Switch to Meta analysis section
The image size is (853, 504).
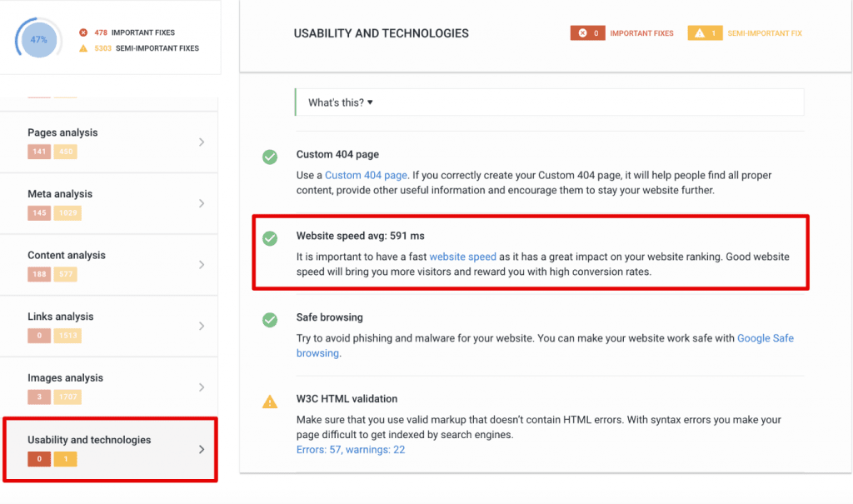click(201, 202)
